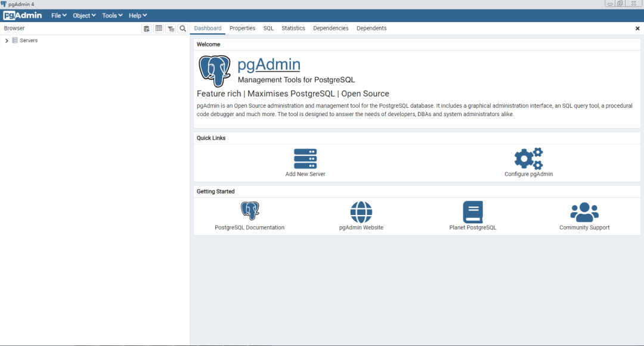This screenshot has height=346, width=644.
Task: Close the dashboard panel with the X
Action: click(637, 28)
